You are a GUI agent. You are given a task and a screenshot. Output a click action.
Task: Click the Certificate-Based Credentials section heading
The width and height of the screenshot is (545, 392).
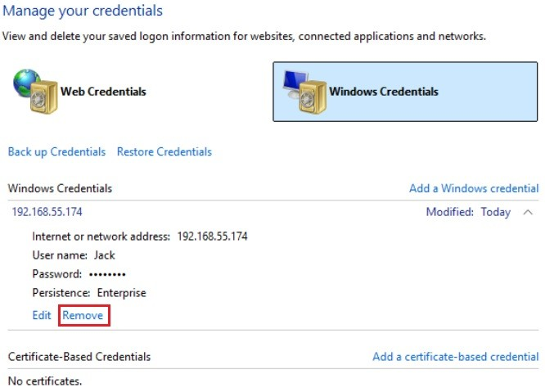pyautogui.click(x=79, y=357)
